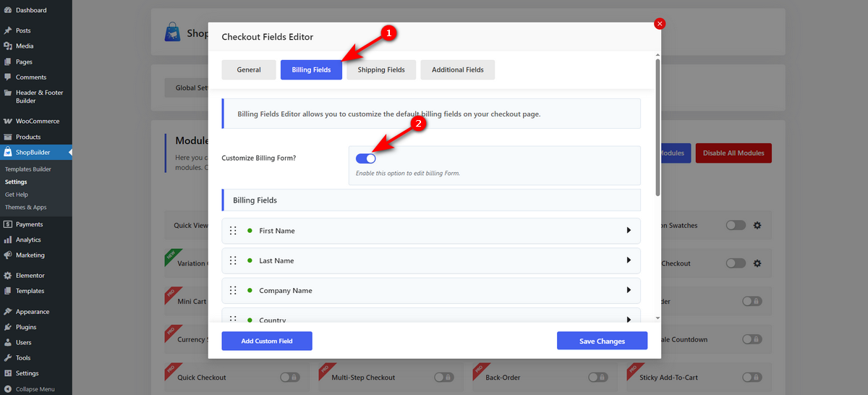This screenshot has height=395, width=868.
Task: Click the Multi-Step Checkout module label
Action: (363, 377)
